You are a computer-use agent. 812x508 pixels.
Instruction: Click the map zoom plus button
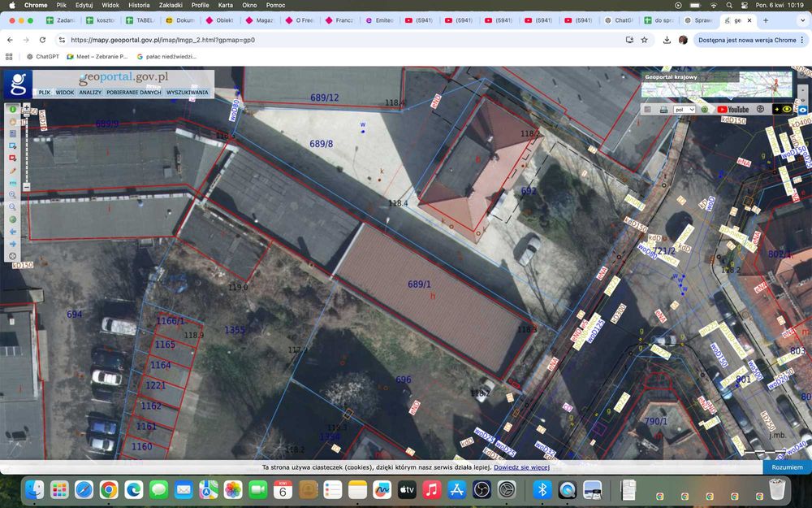point(27,107)
